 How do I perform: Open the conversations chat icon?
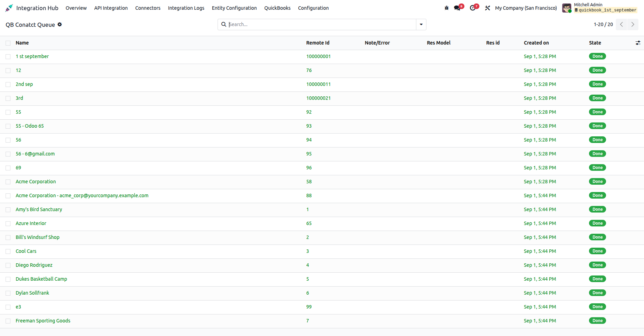[457, 8]
